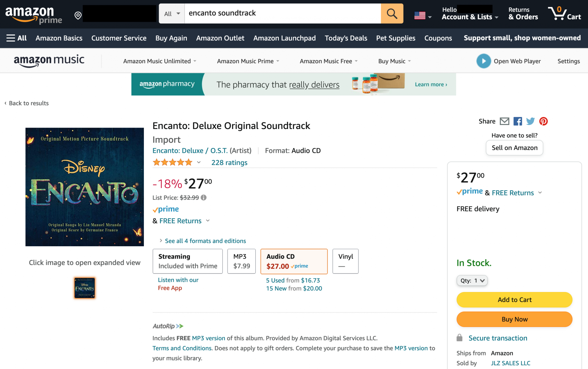Select the small Encanto cover thumbnail

point(84,288)
